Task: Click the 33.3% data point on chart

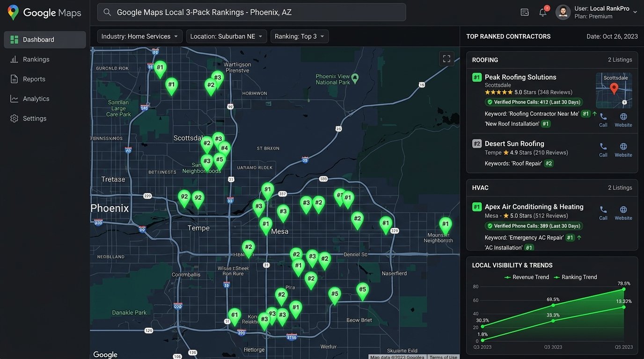Action: point(553,321)
